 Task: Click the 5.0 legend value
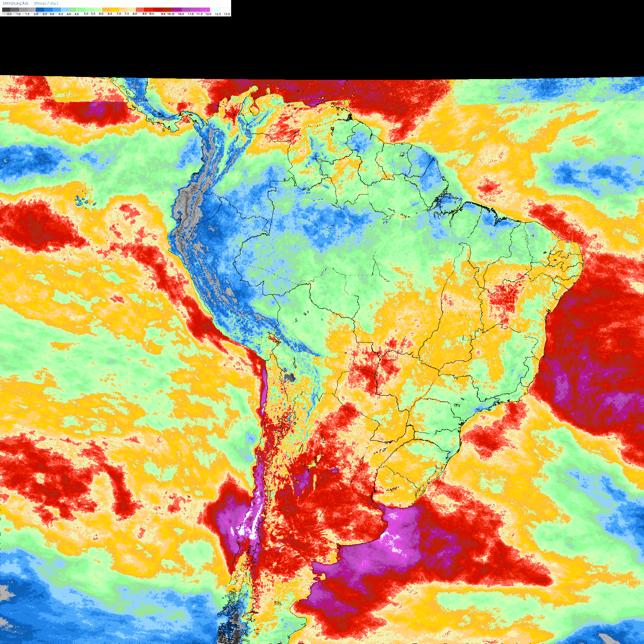pos(86,14)
